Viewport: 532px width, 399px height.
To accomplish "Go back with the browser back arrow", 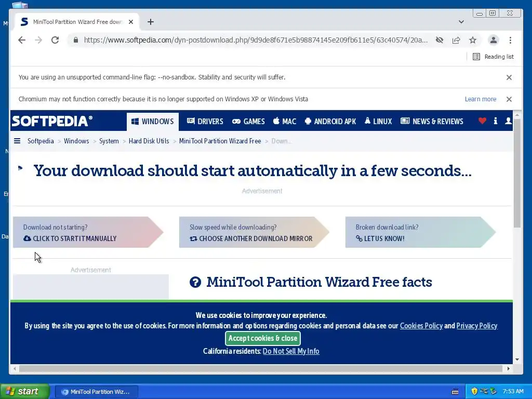I will 22,40.
